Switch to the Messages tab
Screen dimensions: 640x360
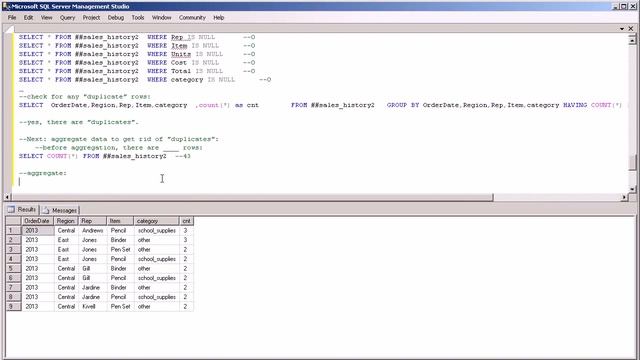point(60,210)
